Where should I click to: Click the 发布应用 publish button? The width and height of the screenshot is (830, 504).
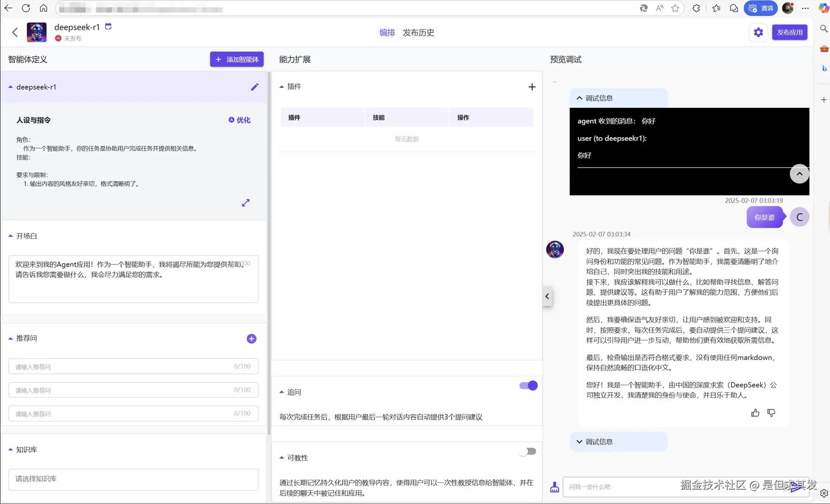pos(790,32)
